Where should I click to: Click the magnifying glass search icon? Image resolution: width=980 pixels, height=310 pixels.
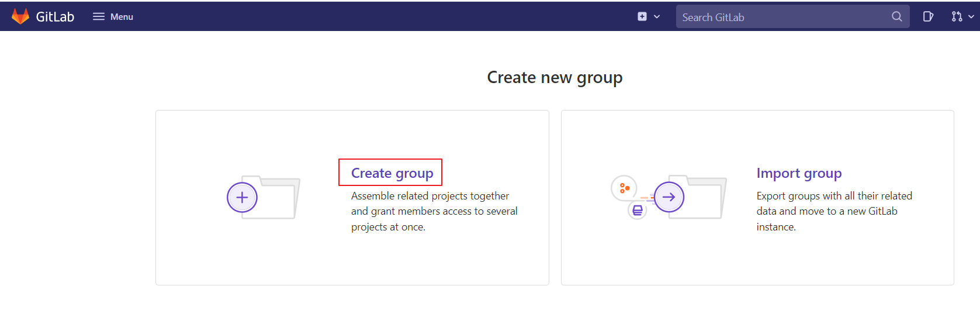896,17
